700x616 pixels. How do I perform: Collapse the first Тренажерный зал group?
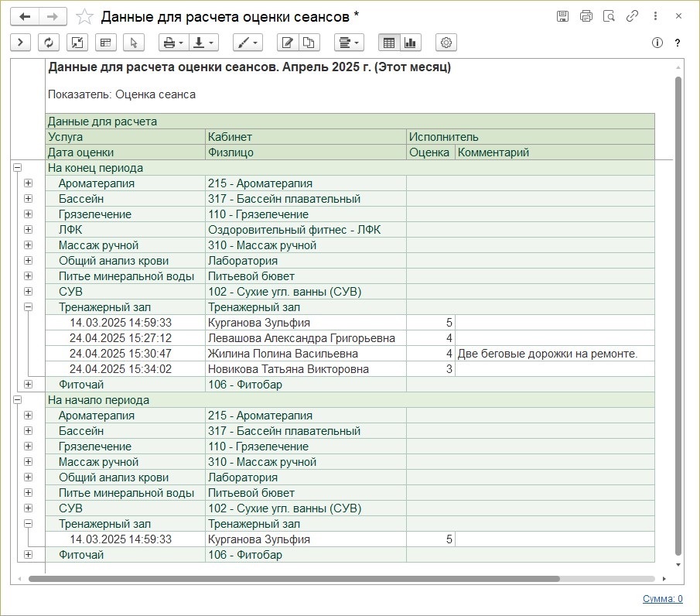pyautogui.click(x=29, y=307)
